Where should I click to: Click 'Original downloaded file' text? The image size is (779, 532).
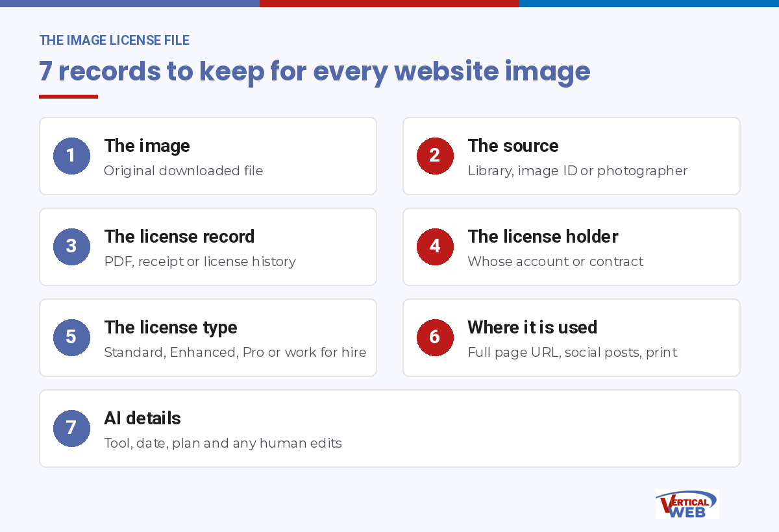click(184, 171)
